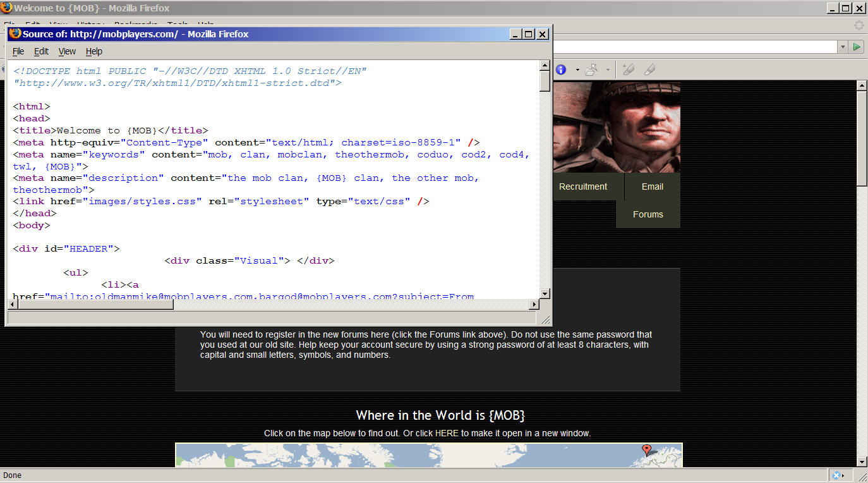The width and height of the screenshot is (868, 483).
Task: Click the plain highlighter icon in toolbar
Action: [x=649, y=70]
